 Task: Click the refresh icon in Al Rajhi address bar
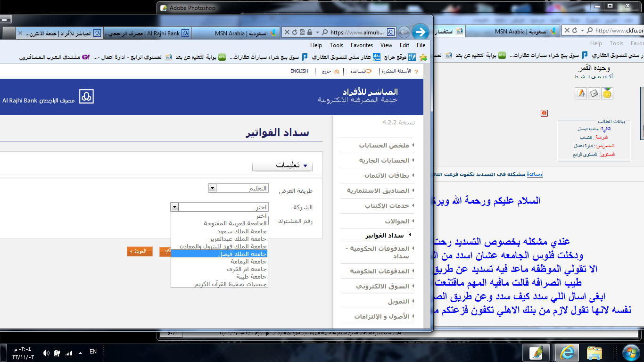(295, 32)
